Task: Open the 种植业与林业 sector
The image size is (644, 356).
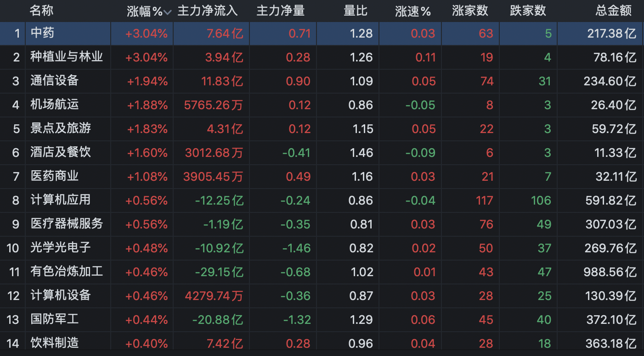Action: 67,57
